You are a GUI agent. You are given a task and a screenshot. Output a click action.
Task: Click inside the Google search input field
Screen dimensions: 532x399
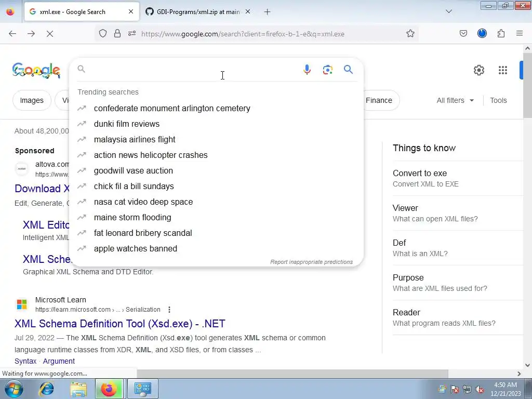click(193, 70)
